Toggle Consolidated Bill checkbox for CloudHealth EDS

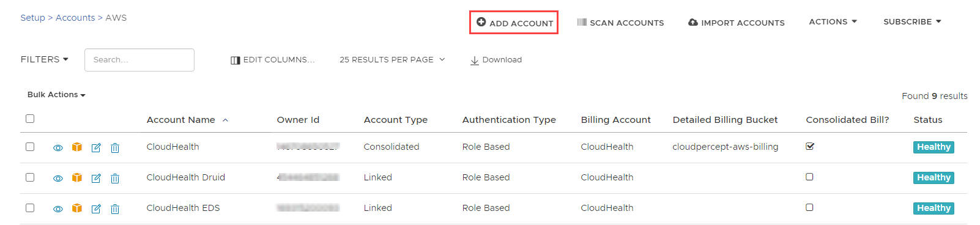point(810,207)
